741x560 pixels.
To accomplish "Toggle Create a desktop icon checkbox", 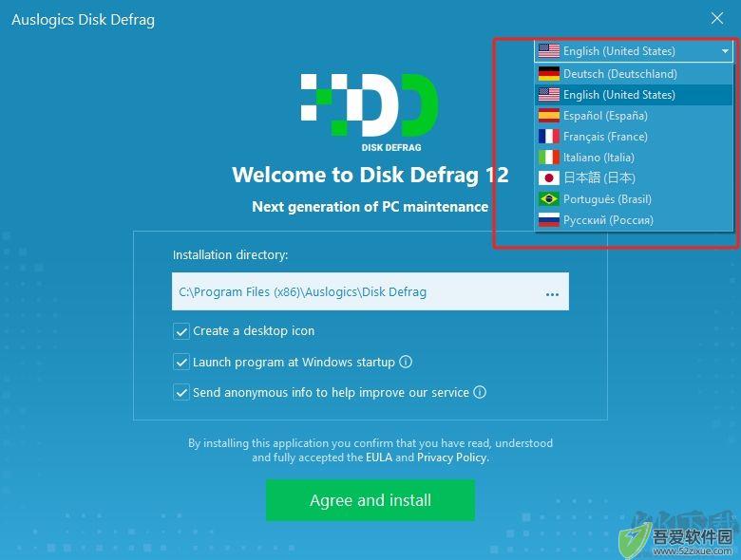I will coord(181,331).
